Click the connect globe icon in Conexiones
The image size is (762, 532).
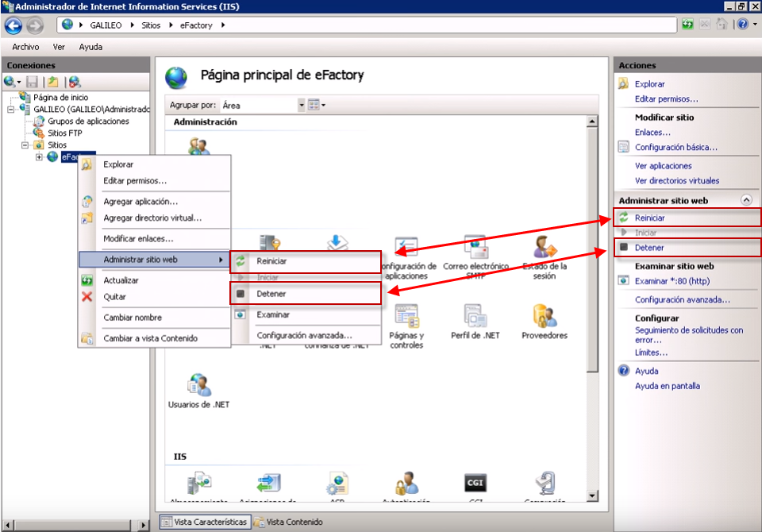[9, 82]
